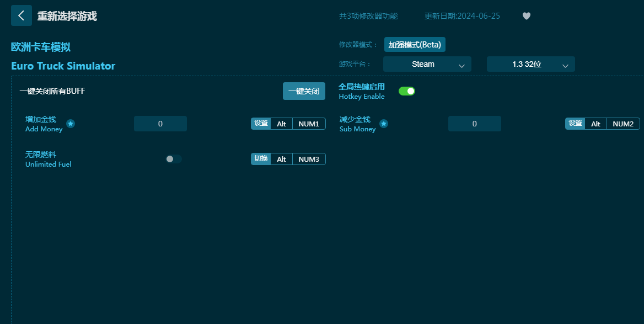Click the 一键关闭所有BUFF label
The width and height of the screenshot is (644, 324).
click(52, 91)
